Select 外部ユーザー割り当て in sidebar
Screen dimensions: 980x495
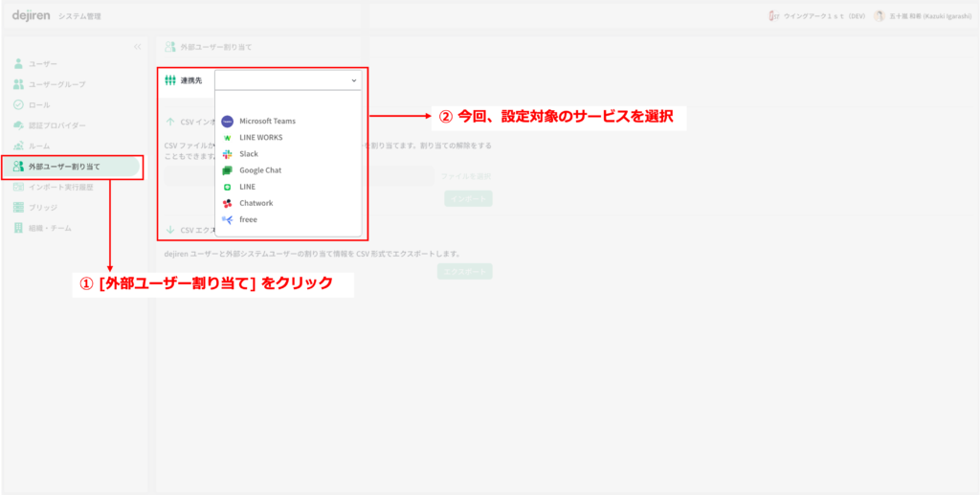71,167
